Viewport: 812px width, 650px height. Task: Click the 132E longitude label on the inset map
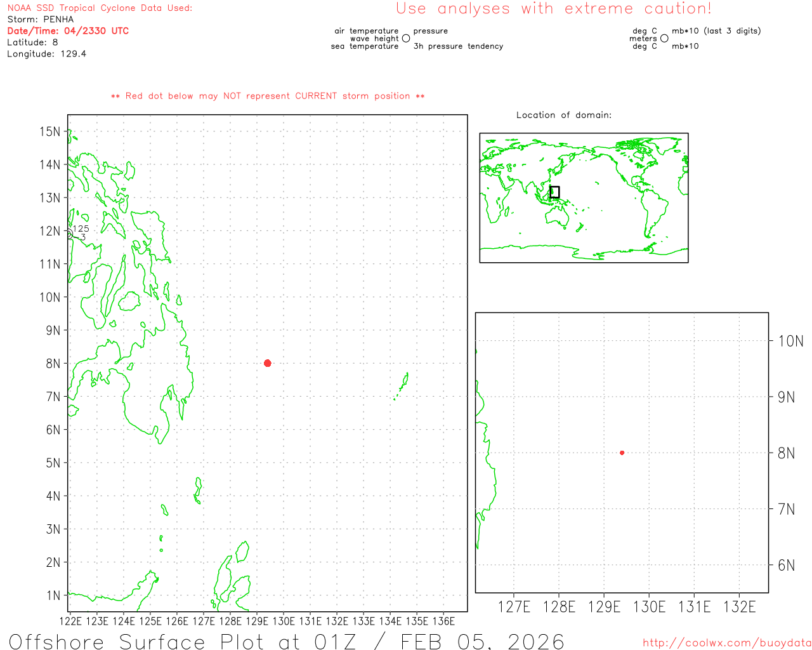(739, 607)
